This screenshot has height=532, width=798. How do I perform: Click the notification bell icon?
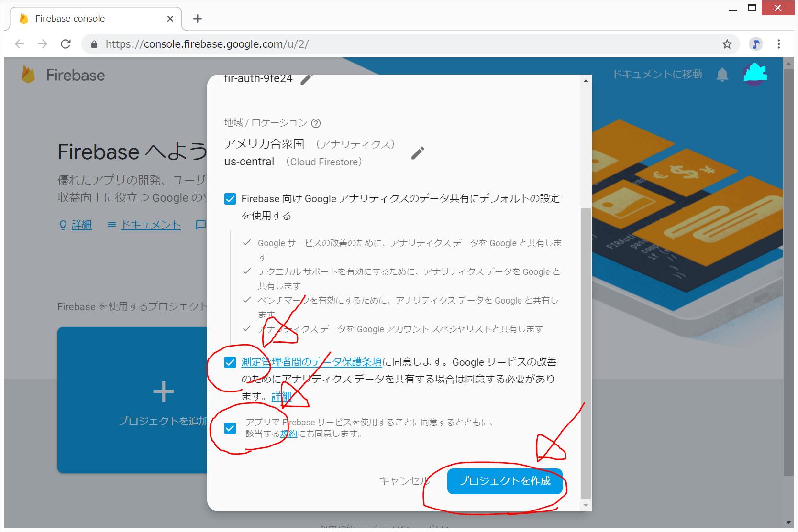722,75
